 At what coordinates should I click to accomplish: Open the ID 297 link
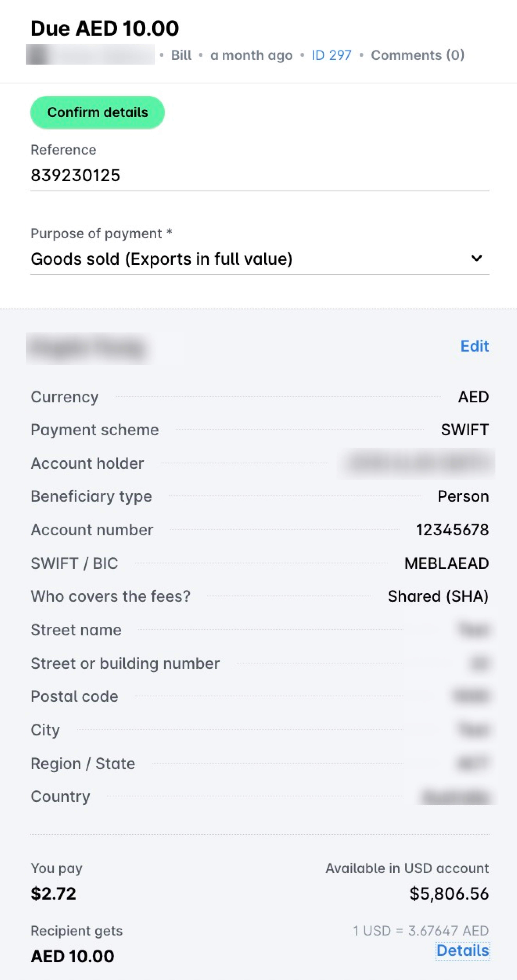tap(330, 55)
